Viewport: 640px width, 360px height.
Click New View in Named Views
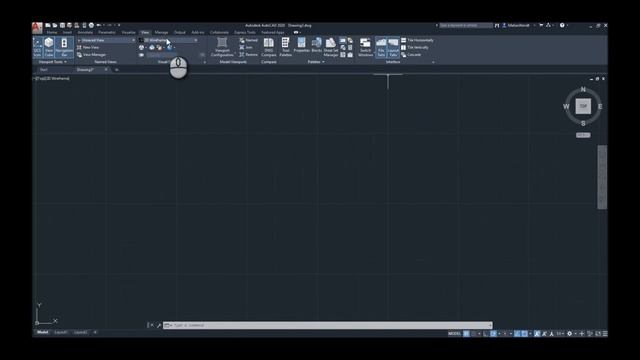coord(88,47)
